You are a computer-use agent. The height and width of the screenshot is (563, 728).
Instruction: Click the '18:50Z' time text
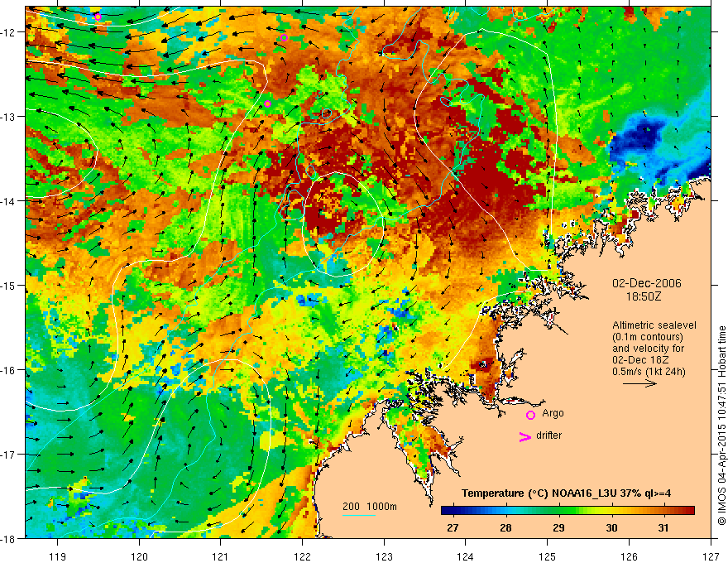[x=643, y=296]
